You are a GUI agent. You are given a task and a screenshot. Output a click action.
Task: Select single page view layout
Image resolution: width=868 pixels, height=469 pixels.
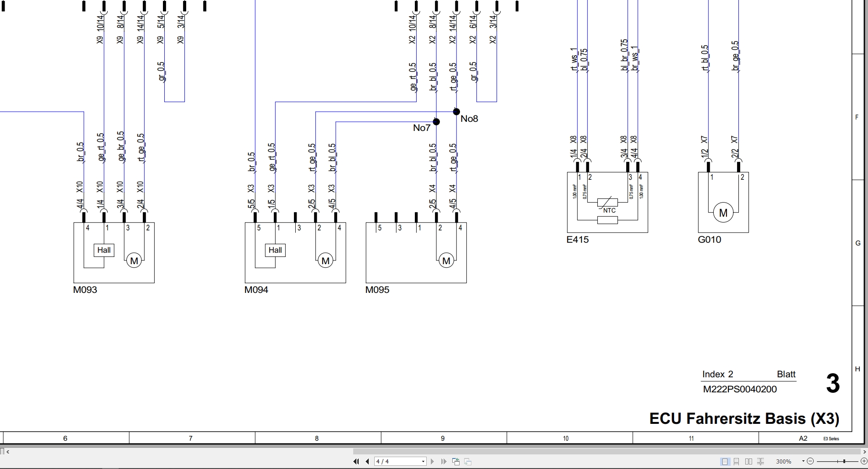click(x=725, y=462)
